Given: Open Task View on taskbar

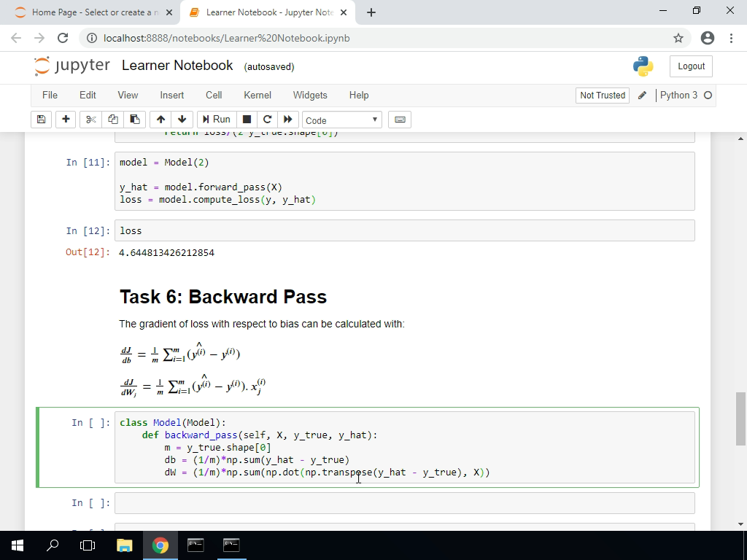Looking at the screenshot, I should click(x=88, y=545).
